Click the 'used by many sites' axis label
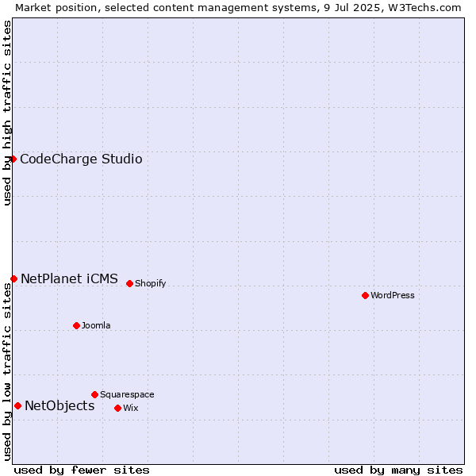The height and width of the screenshot is (476, 476). [x=398, y=470]
